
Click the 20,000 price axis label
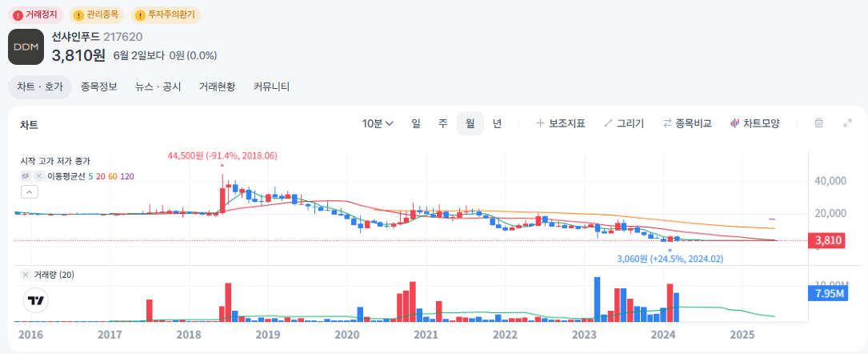831,213
